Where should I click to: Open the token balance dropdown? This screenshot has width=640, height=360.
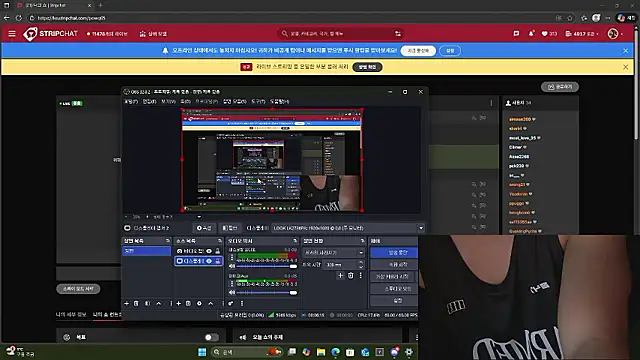click(582, 34)
